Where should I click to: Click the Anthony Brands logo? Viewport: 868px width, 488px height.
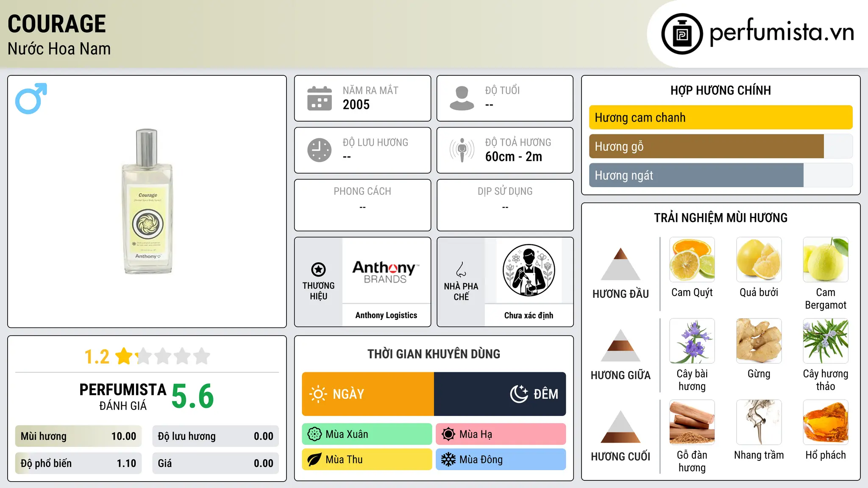pos(386,271)
